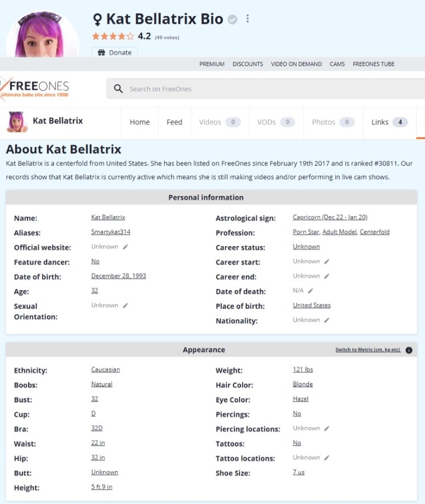This screenshot has height=504, width=425.
Task: Type in the Search on FreeOnes field
Action: [x=264, y=89]
